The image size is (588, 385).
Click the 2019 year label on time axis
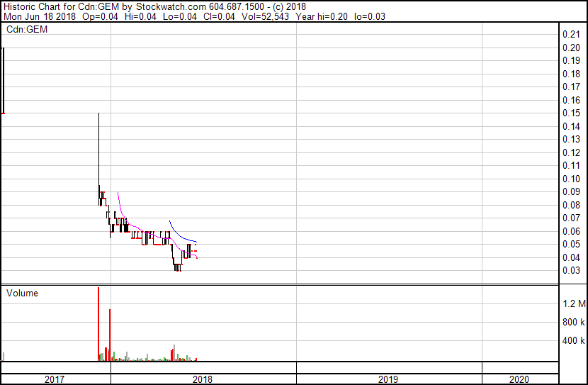388,379
